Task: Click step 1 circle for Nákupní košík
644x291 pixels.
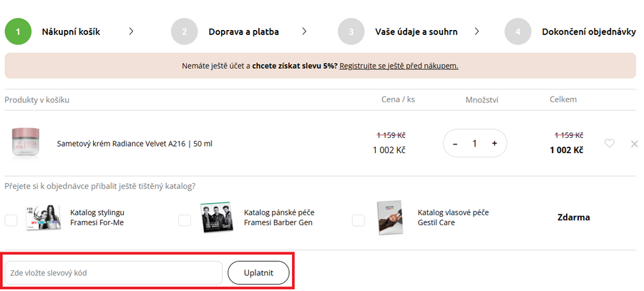Action: point(18,31)
